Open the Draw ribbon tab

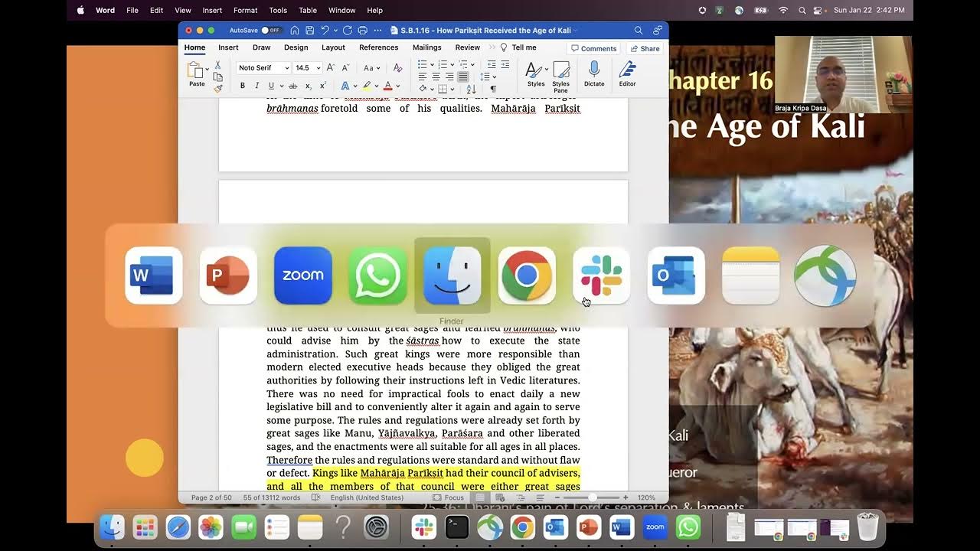point(262,47)
